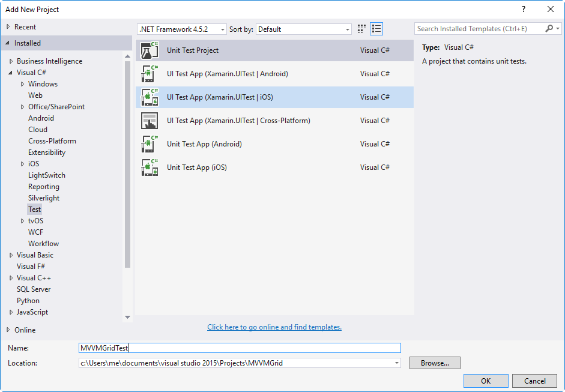Click the Unit Test App (iOS) icon
Image resolution: width=565 pixels, height=392 pixels.
point(150,167)
